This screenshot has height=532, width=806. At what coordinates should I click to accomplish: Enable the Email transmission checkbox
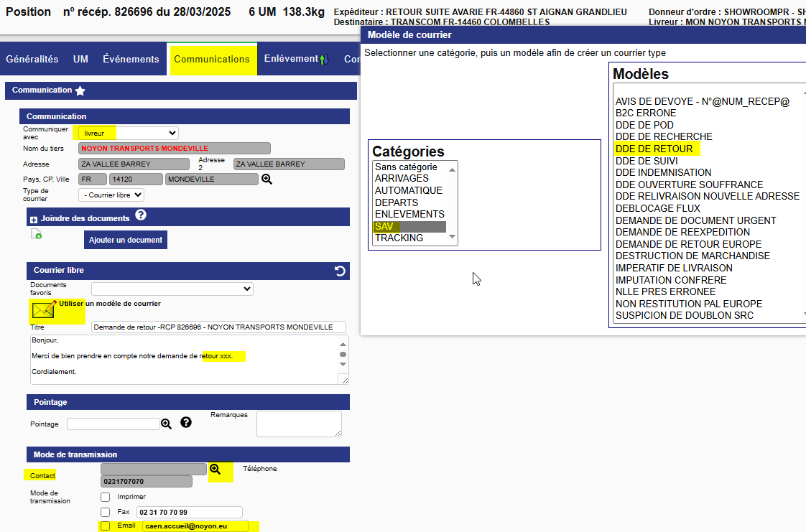point(106,526)
